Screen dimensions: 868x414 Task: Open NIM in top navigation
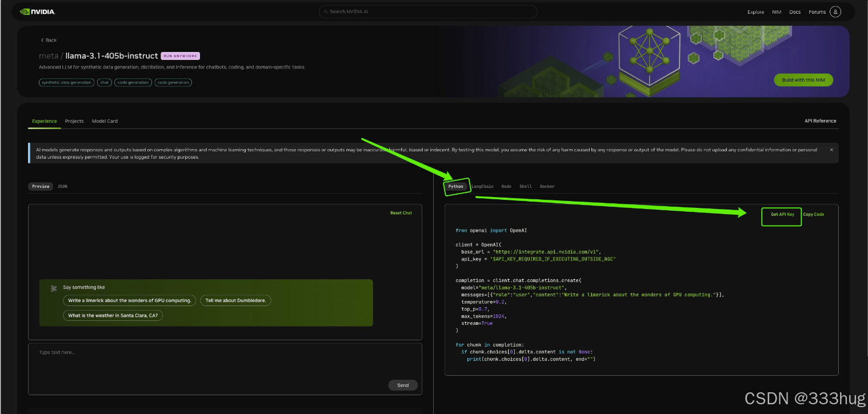coord(777,12)
